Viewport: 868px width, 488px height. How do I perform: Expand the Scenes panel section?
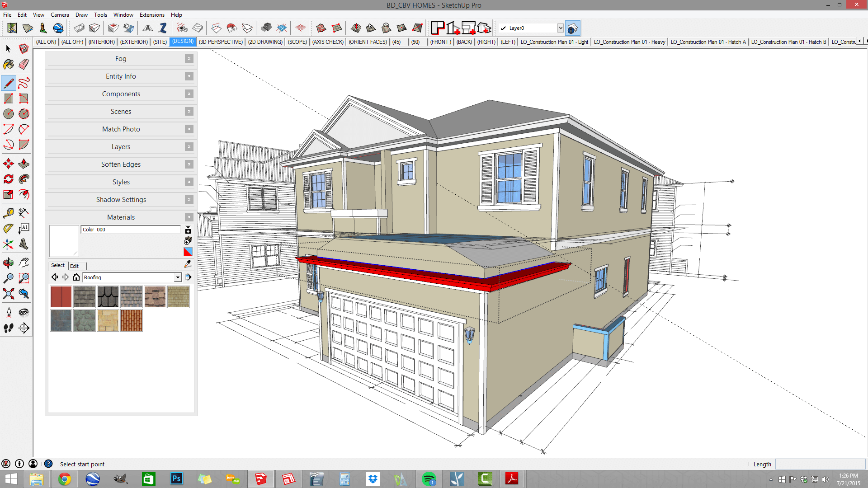120,112
